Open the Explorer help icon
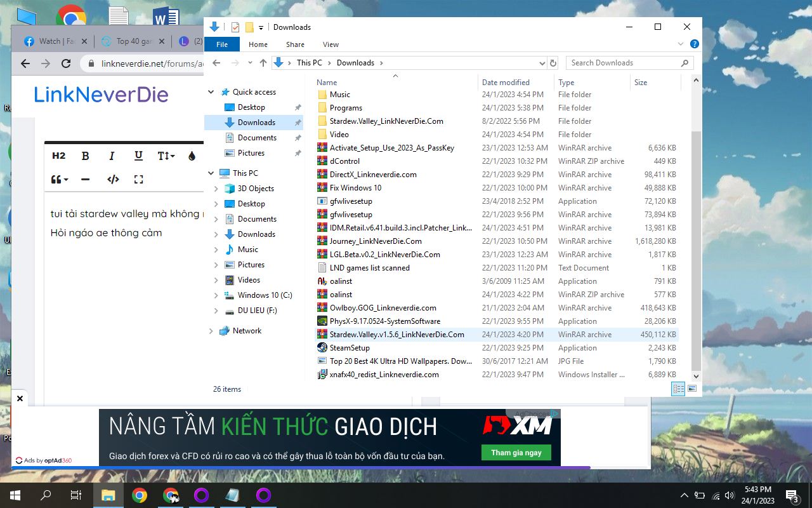Screen dimensions: 812x508 pos(694,44)
